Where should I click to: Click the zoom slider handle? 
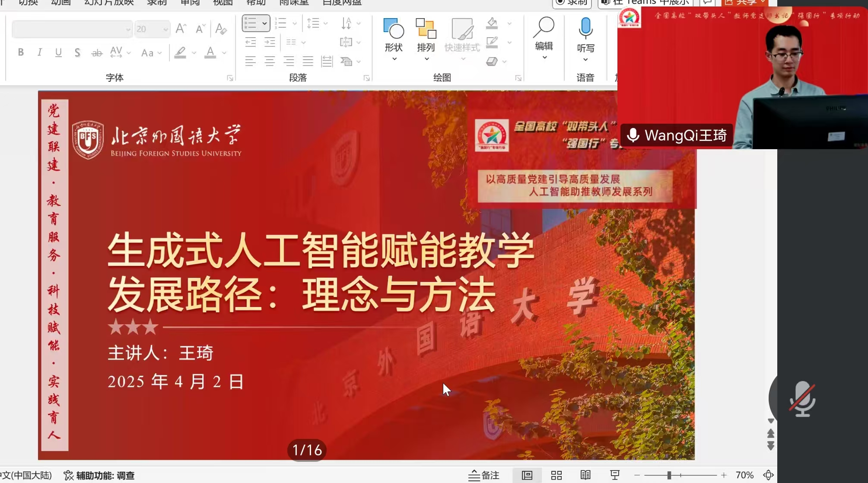(x=669, y=475)
